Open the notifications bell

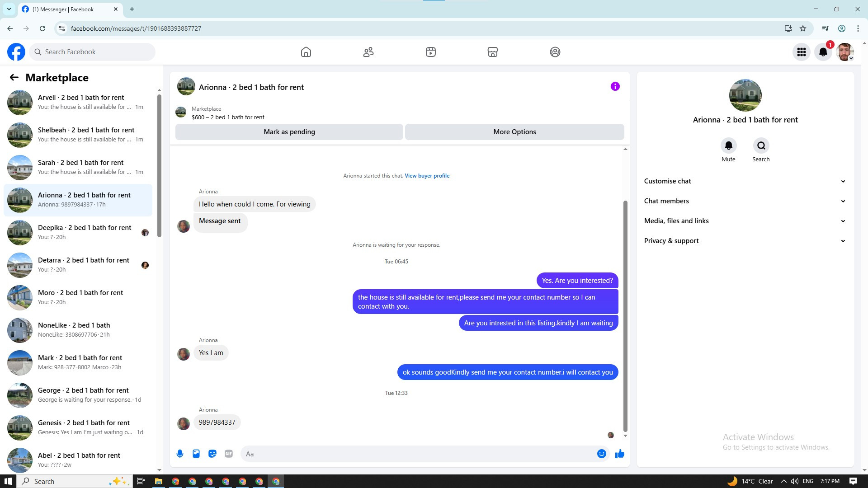coord(823,52)
